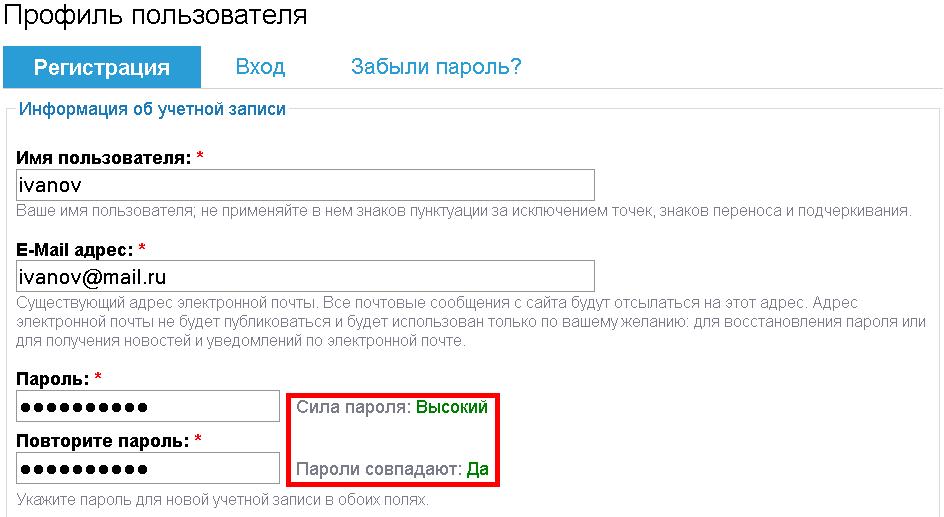This screenshot has width=944, height=517.
Task: Click into the Пароль input field
Action: 148,406
